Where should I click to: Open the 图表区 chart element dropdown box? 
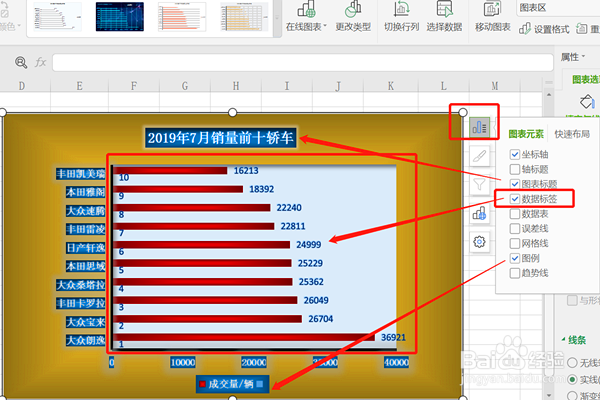[558, 8]
